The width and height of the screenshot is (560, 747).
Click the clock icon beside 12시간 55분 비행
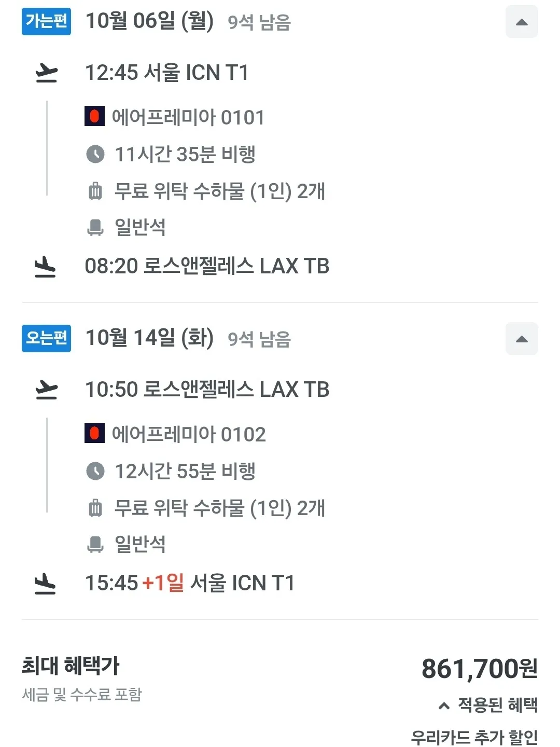coord(95,471)
